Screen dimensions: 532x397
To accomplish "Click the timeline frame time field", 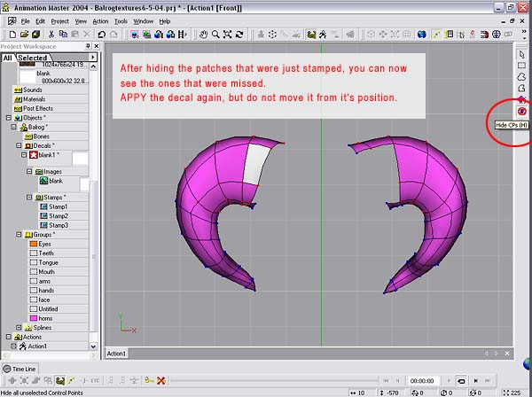I will pos(422,380).
